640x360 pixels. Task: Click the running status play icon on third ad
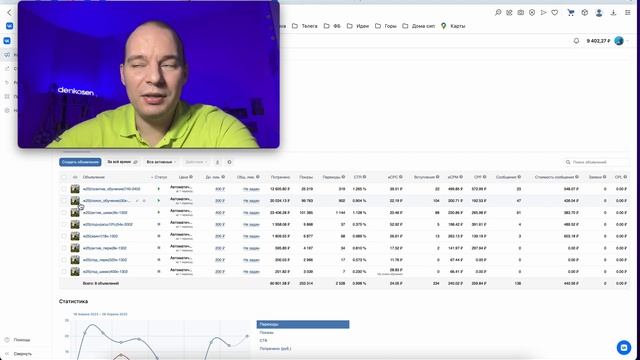coord(159,213)
